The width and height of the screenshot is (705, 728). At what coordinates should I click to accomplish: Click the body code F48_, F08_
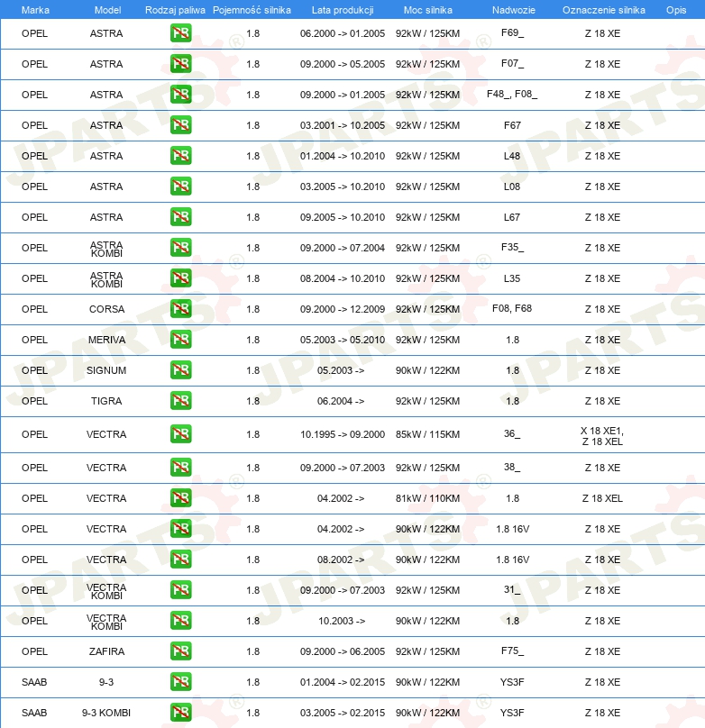click(512, 95)
